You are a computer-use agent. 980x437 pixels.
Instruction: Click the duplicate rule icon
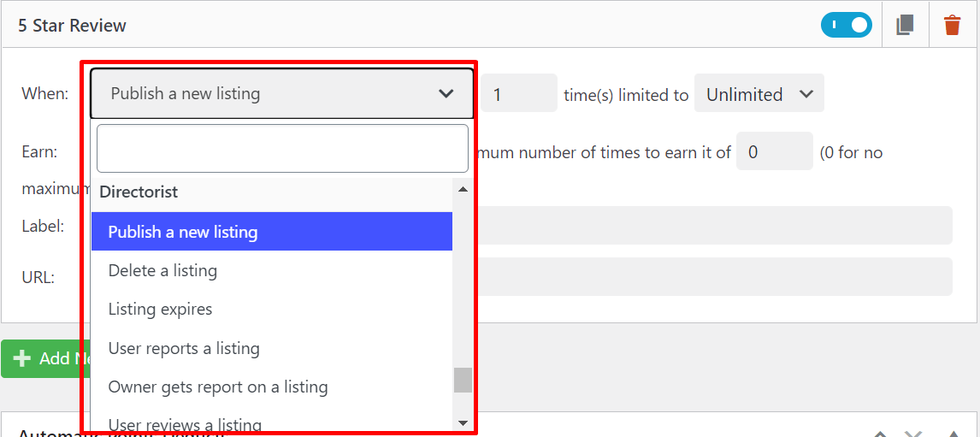905,25
